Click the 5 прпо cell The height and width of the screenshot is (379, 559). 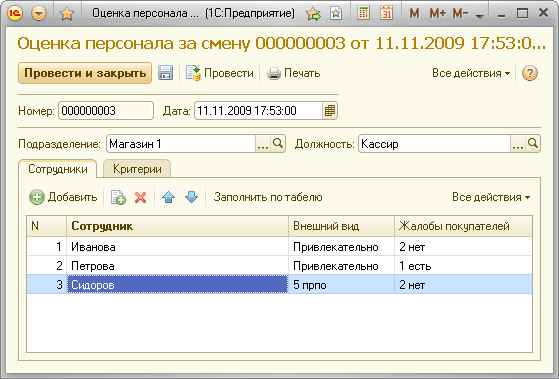click(342, 285)
